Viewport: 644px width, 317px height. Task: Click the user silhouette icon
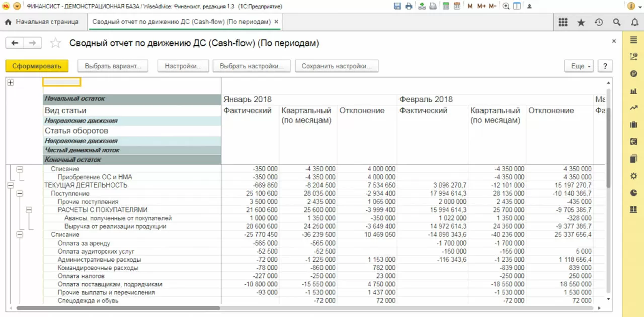coord(530,6)
